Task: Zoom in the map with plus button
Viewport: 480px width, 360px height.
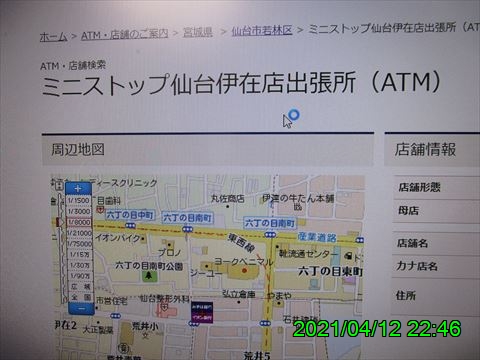Action: point(78,189)
